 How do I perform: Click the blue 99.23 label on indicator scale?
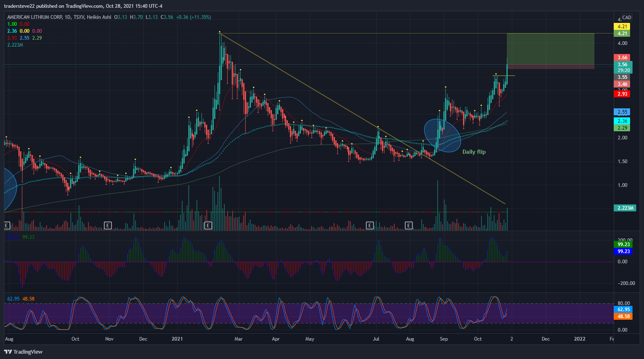pyautogui.click(x=624, y=251)
